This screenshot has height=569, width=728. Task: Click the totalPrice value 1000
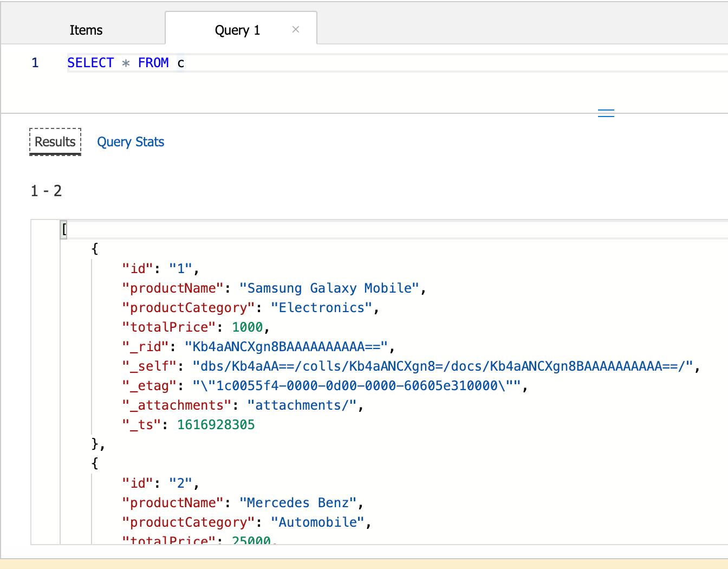click(247, 327)
